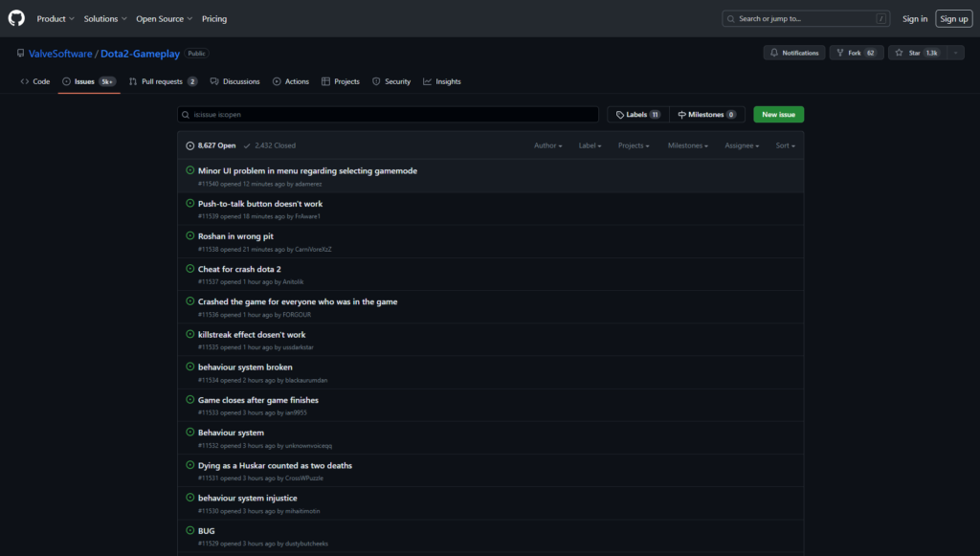980x556 pixels.
Task: Open the Labels tag button
Action: (x=637, y=115)
